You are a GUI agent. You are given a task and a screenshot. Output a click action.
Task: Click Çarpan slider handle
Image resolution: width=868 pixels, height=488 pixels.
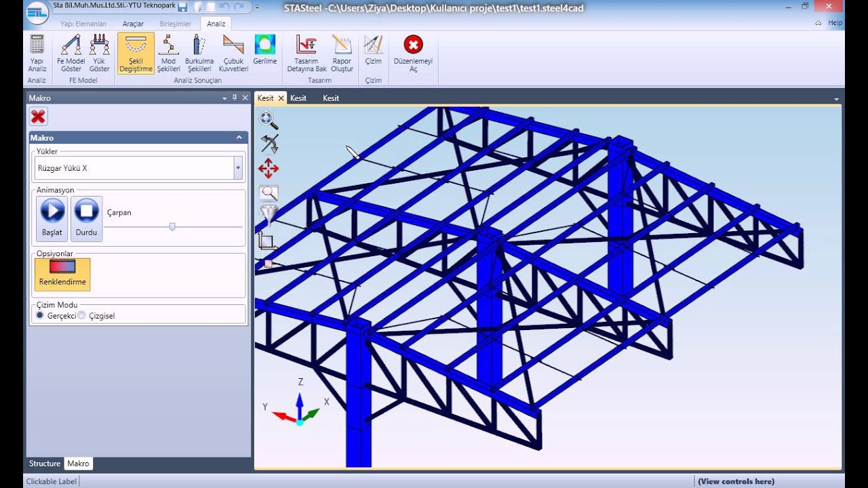pos(172,226)
